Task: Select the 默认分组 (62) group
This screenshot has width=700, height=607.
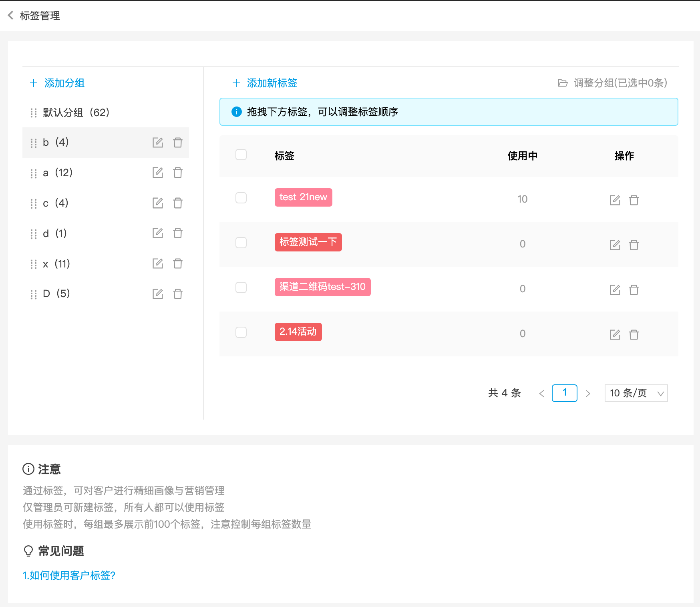Action: coord(106,113)
